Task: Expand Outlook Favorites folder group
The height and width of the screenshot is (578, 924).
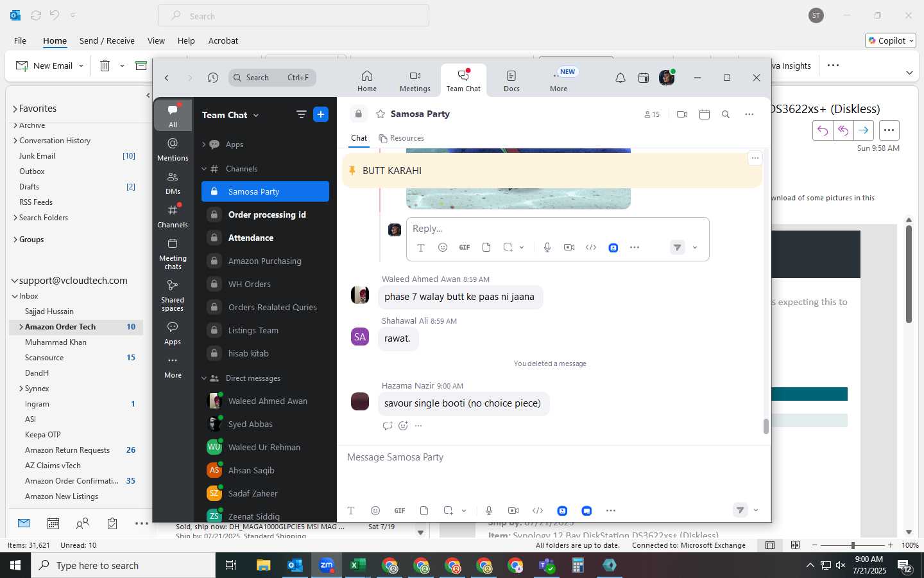Action: click(x=15, y=109)
